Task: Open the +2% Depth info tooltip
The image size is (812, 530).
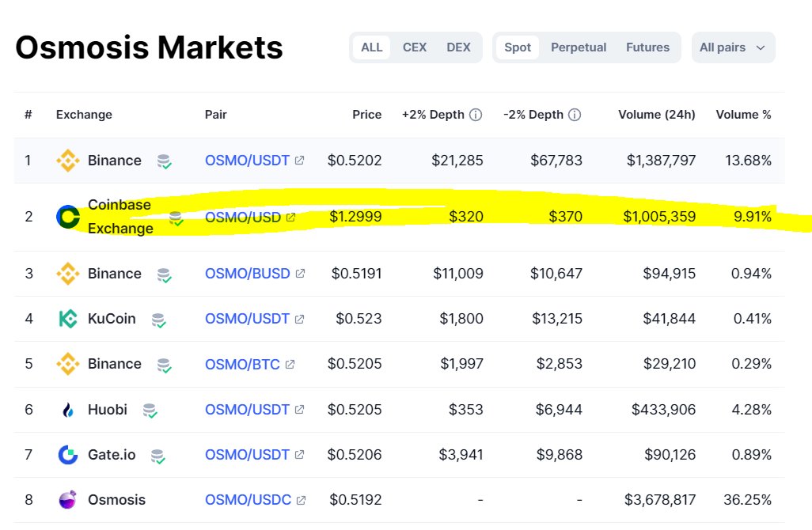Action: coord(476,114)
